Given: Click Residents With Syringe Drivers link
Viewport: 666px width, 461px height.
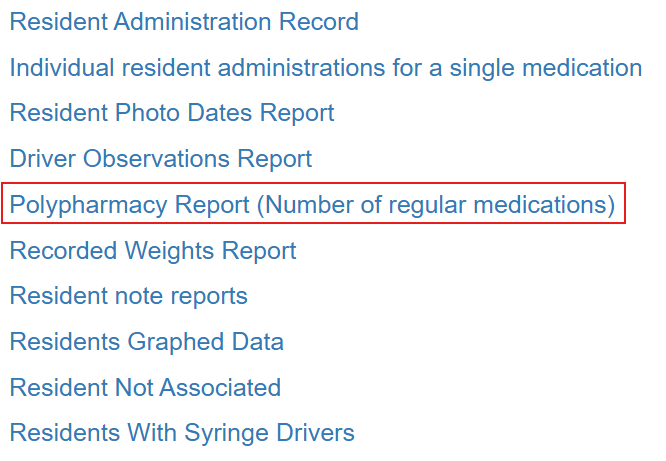Looking at the screenshot, I should pyautogui.click(x=182, y=433).
